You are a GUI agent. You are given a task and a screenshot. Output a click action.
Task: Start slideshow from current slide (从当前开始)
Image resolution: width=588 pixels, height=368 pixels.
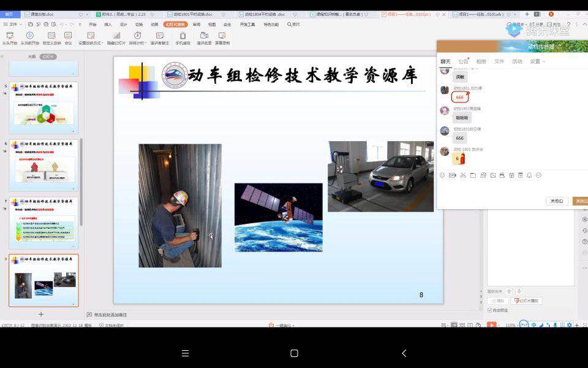pyautogui.click(x=29, y=37)
